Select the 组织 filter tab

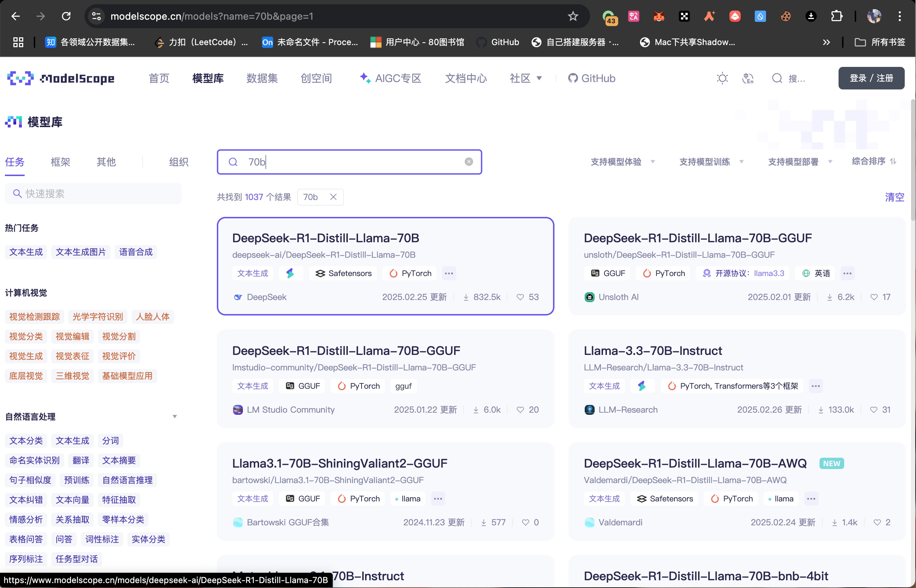click(x=178, y=162)
